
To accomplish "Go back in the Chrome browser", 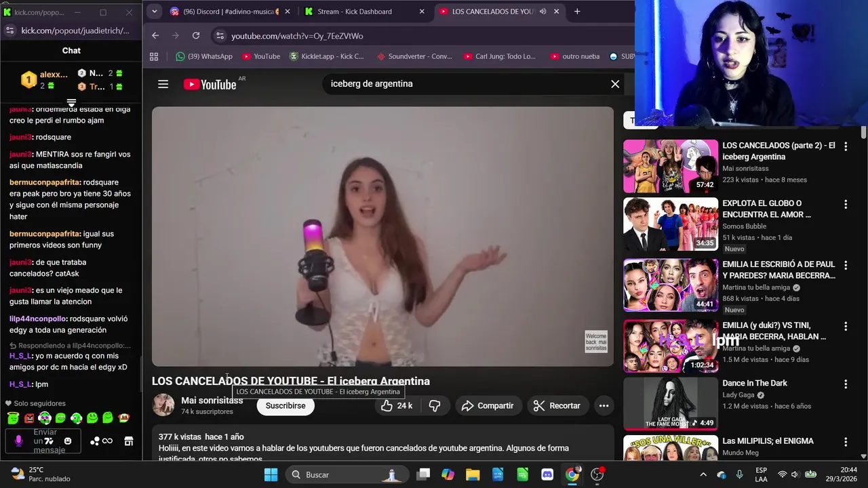I will 155,36.
